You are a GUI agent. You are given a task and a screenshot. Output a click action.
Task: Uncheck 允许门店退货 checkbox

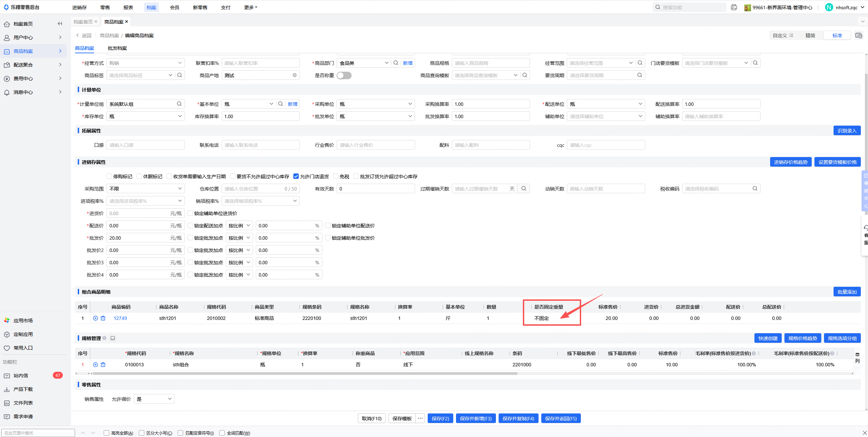click(x=296, y=177)
